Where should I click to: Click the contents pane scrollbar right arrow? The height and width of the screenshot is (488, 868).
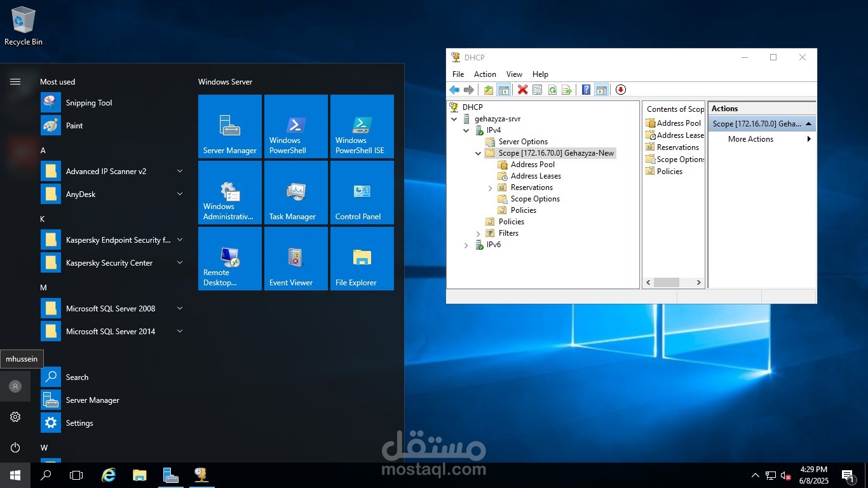point(698,282)
